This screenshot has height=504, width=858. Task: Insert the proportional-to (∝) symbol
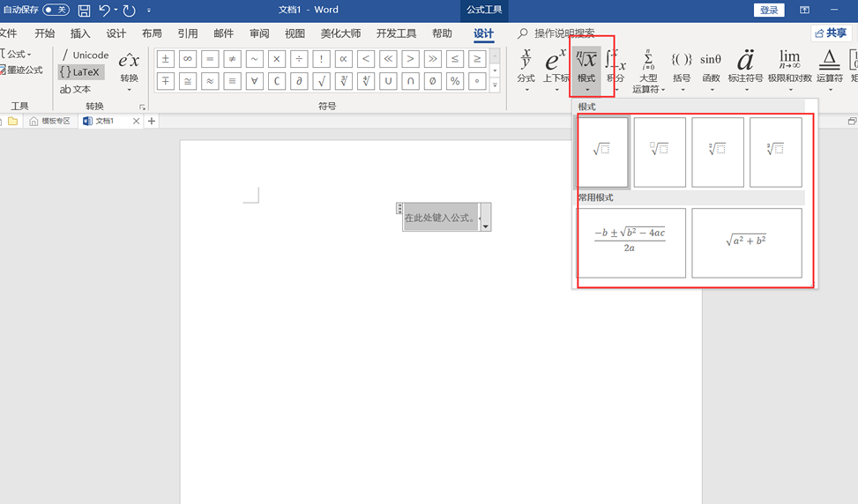point(344,58)
